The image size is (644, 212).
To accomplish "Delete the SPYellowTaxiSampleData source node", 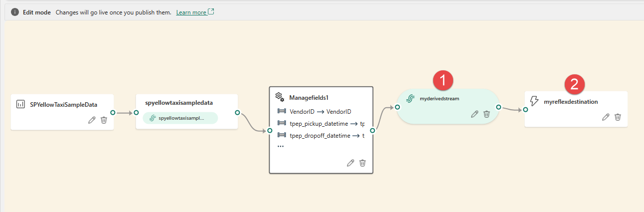I will tap(104, 120).
